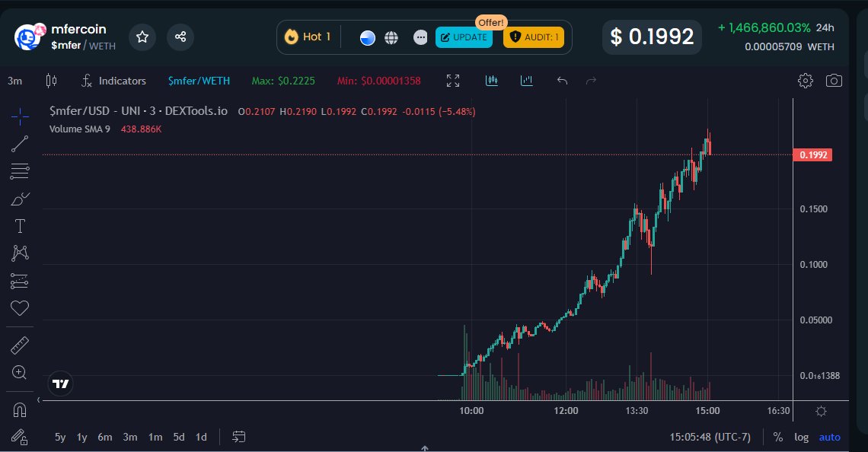Click the Max: $0.2225 label
Screen dimensions: 868x452
click(x=283, y=81)
